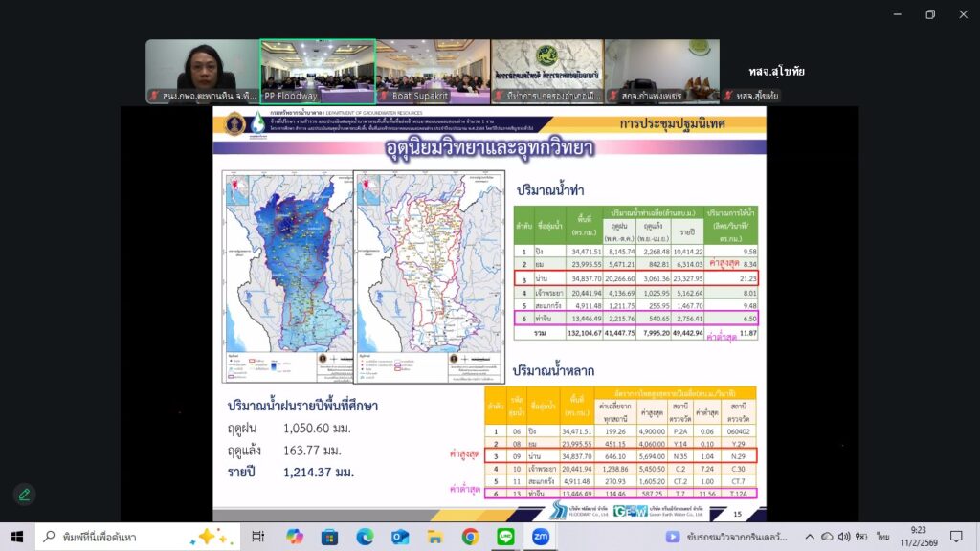Screen dimensions: 980x551
Task: Launch Copilot from the taskbar
Action: click(294, 537)
